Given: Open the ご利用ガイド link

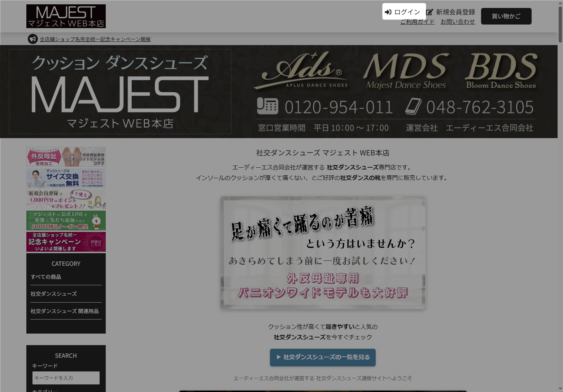Looking at the screenshot, I should 417,22.
